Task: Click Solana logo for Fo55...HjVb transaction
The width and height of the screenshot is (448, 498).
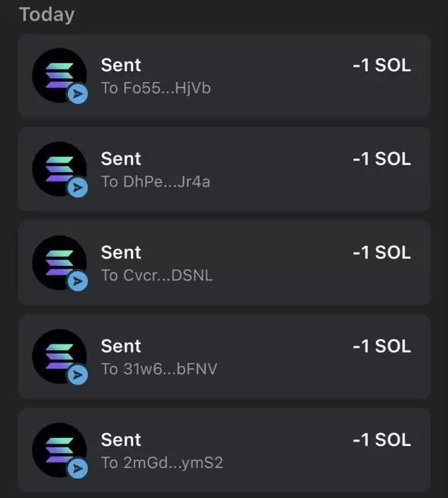Action: (59, 75)
